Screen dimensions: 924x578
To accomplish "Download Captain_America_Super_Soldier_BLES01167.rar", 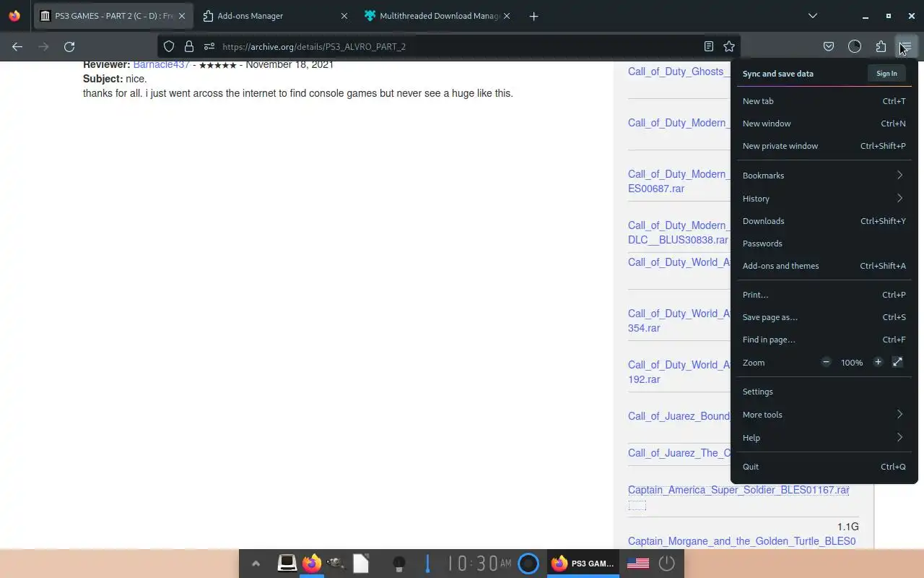I will click(x=738, y=490).
